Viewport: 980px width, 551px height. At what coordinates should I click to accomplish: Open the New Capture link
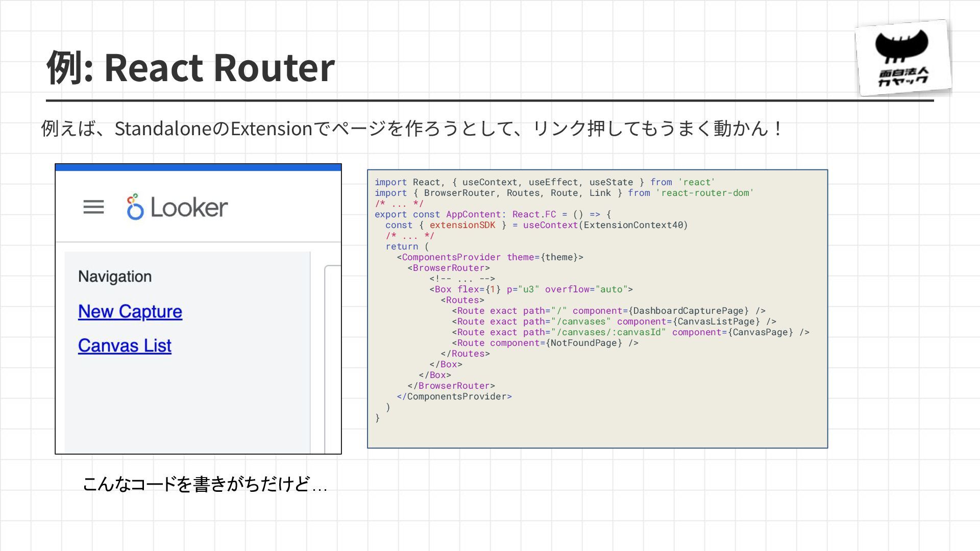point(130,311)
